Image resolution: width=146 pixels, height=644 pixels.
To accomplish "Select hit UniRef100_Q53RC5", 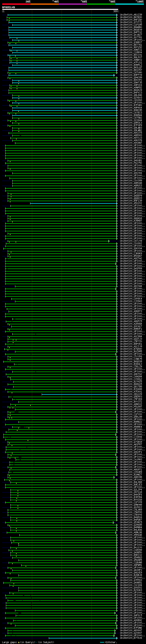I will point(131,522).
